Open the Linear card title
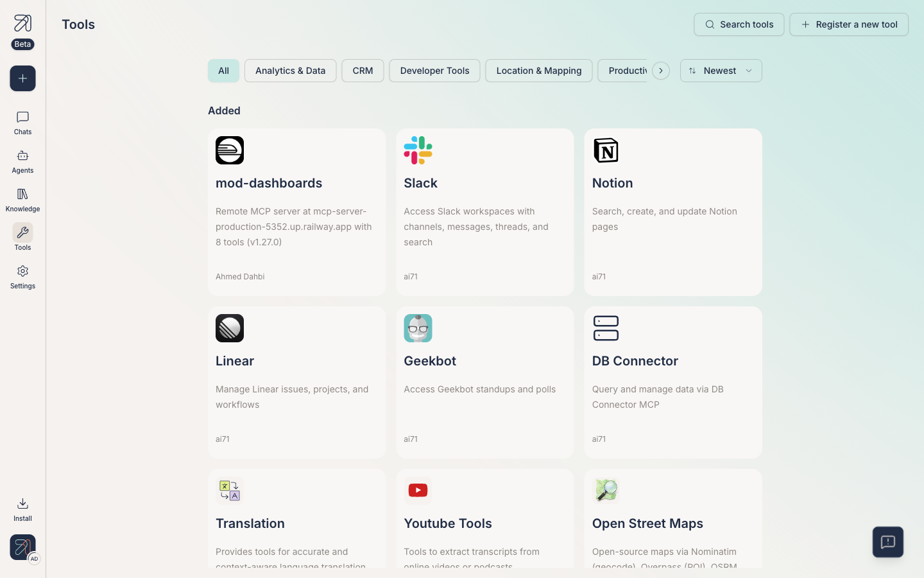The image size is (924, 578). click(x=235, y=361)
